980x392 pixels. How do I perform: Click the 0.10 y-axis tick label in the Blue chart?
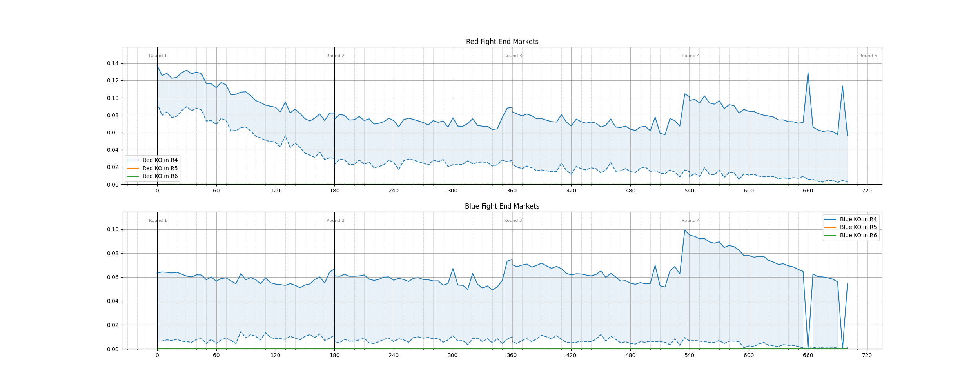113,229
